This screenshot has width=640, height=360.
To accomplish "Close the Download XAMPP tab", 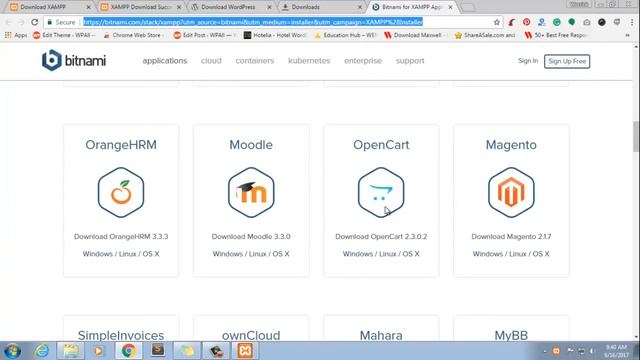I will pyautogui.click(x=89, y=7).
